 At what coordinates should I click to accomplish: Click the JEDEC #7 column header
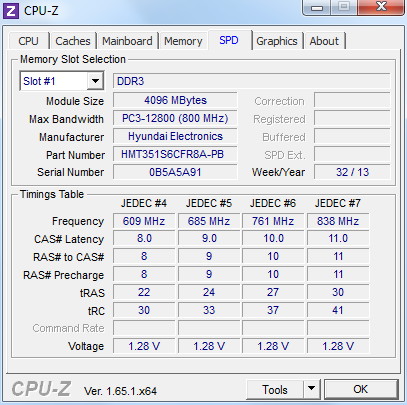pos(338,203)
